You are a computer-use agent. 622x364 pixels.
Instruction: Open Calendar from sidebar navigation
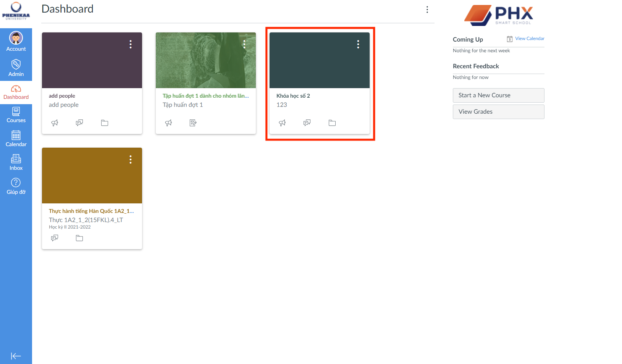pyautogui.click(x=16, y=139)
